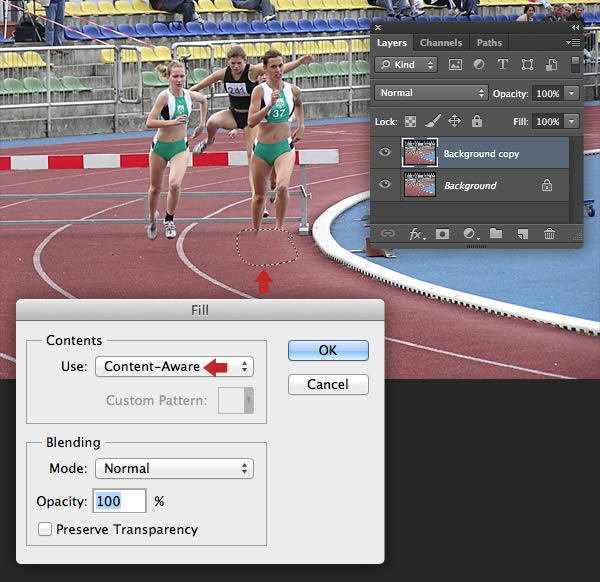The height and width of the screenshot is (582, 600).
Task: Click the Fill dialog Opacity field
Action: [119, 501]
